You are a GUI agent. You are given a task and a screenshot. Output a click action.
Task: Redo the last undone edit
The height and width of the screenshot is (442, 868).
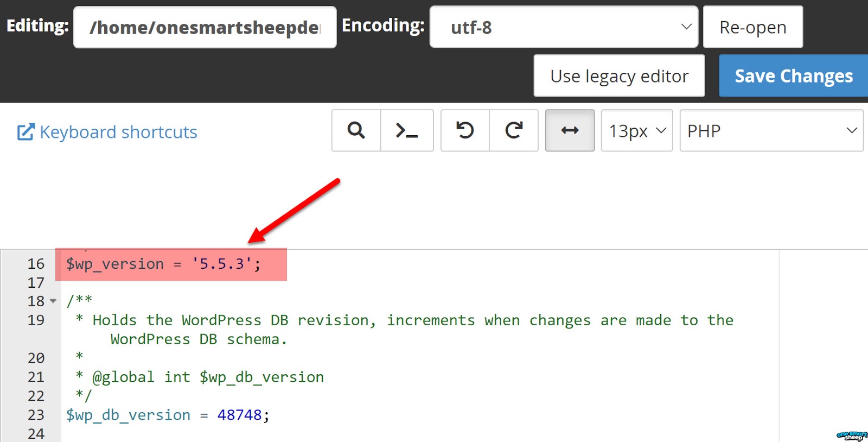click(514, 130)
